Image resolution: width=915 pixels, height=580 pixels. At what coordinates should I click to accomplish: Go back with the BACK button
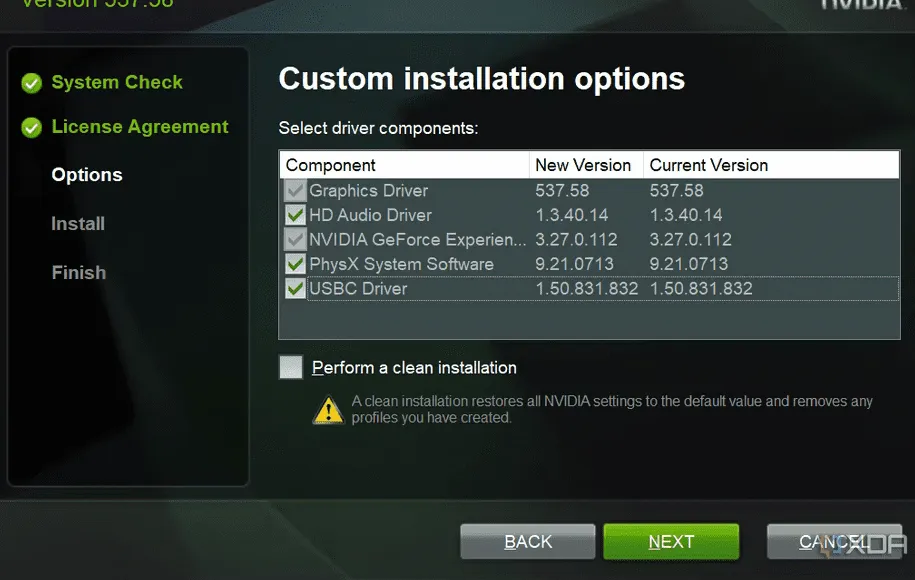tap(527, 541)
